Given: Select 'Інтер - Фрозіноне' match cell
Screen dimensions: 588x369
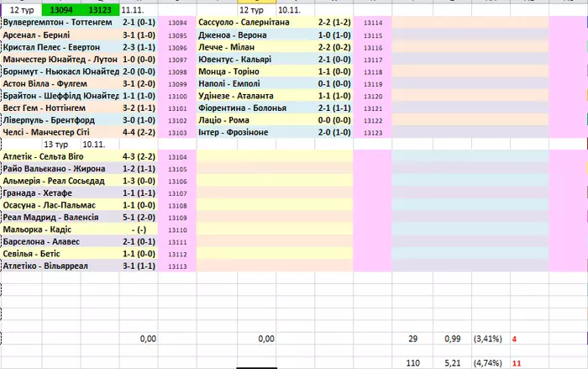Looking at the screenshot, I should pyautogui.click(x=255, y=132).
